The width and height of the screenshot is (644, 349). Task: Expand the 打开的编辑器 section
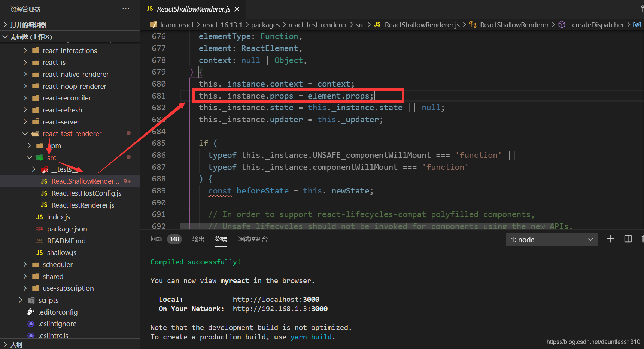(70, 25)
